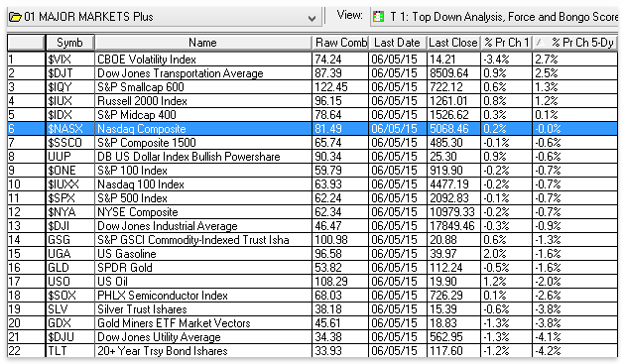Viewport: 625px width, 364px height.
Task: Select the $DJU symbol cell
Action: 70,337
